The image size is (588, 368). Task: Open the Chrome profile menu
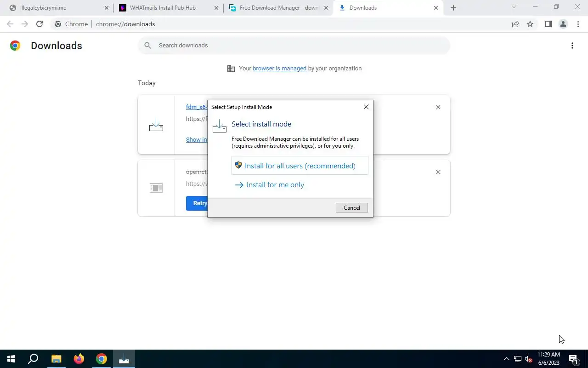563,24
